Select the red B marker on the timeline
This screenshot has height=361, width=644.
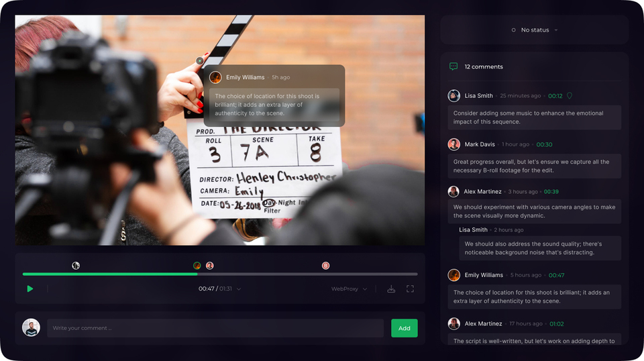click(326, 266)
